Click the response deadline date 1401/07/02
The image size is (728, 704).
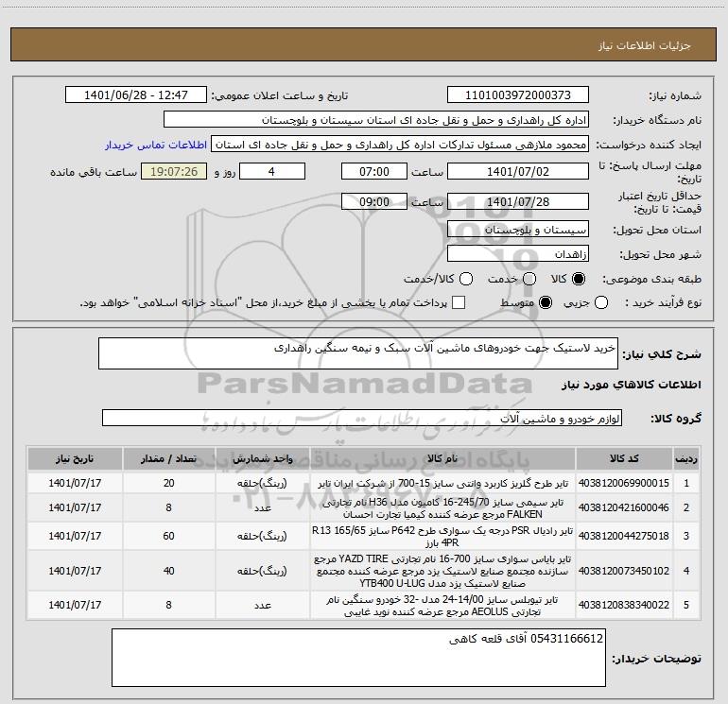click(518, 172)
